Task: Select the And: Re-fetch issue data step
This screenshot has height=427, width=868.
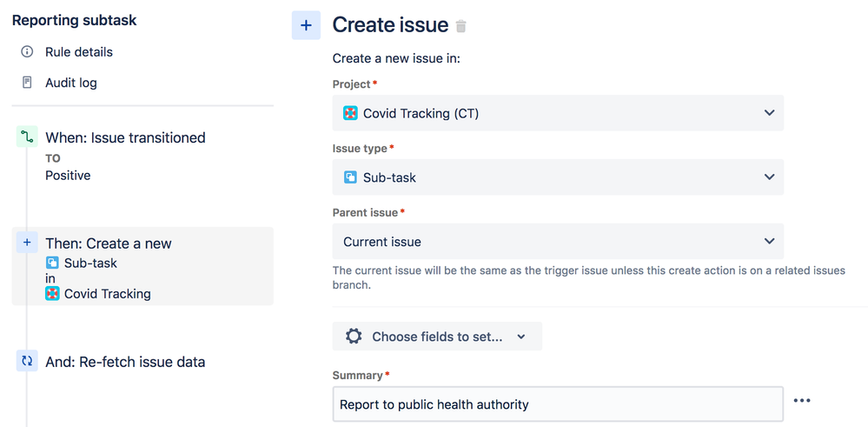Action: pos(125,362)
